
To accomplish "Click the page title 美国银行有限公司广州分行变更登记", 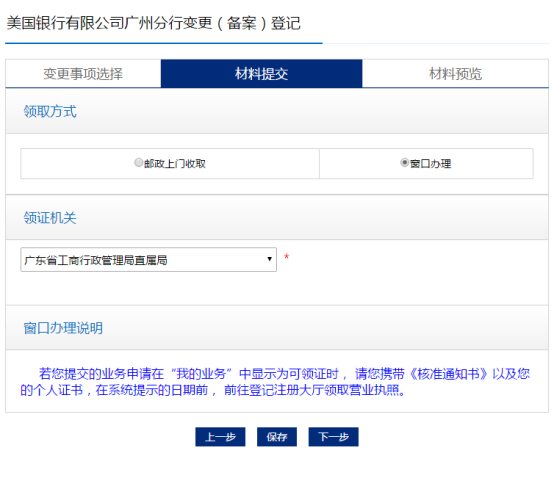I will [x=154, y=23].
